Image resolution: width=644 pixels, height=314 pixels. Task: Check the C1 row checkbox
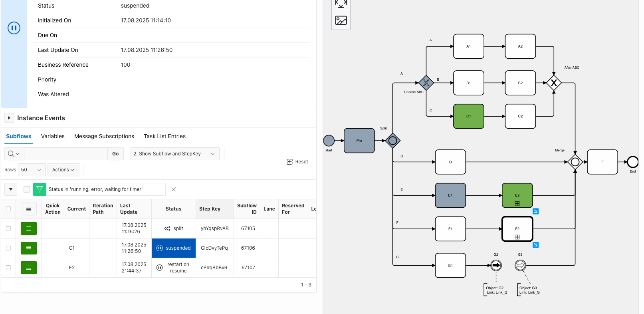[8, 248]
